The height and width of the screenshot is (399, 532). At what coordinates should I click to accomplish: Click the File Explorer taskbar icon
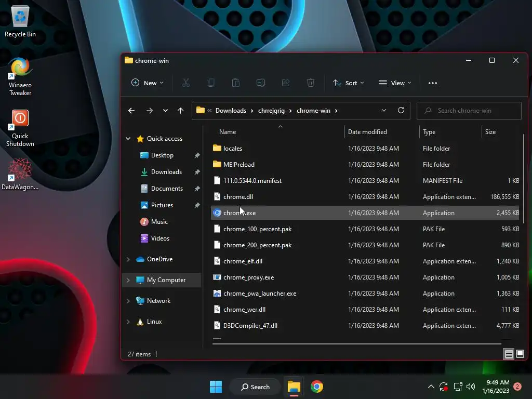click(294, 387)
